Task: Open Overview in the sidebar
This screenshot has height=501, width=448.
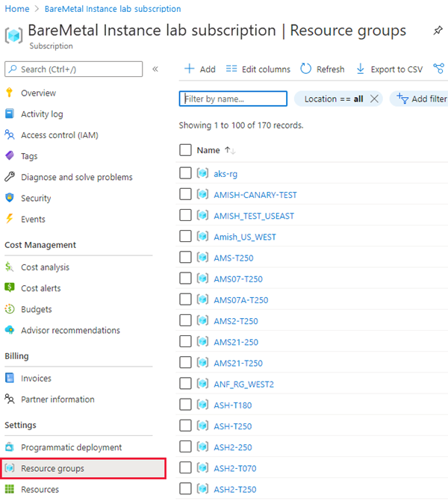Action: (38, 93)
